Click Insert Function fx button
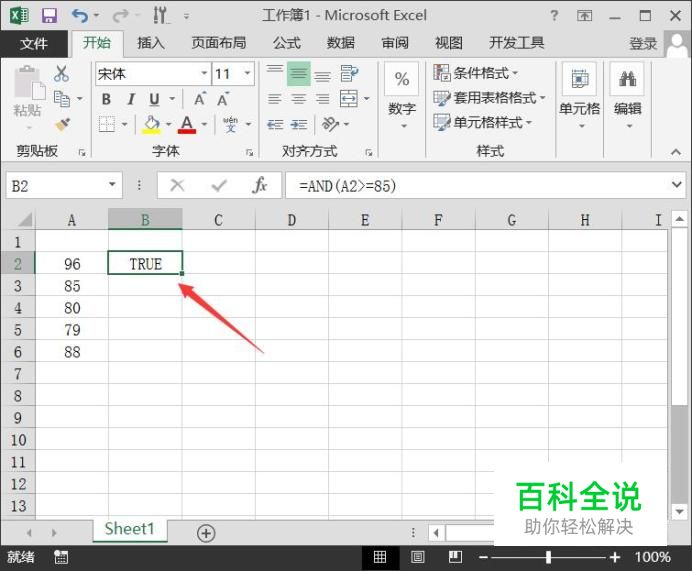692x571 pixels. 260,185
